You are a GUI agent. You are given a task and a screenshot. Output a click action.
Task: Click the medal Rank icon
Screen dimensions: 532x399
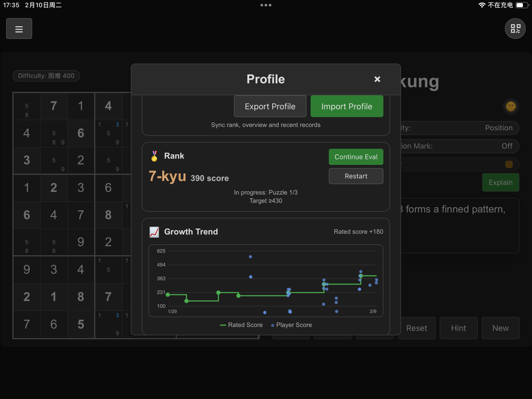point(154,156)
